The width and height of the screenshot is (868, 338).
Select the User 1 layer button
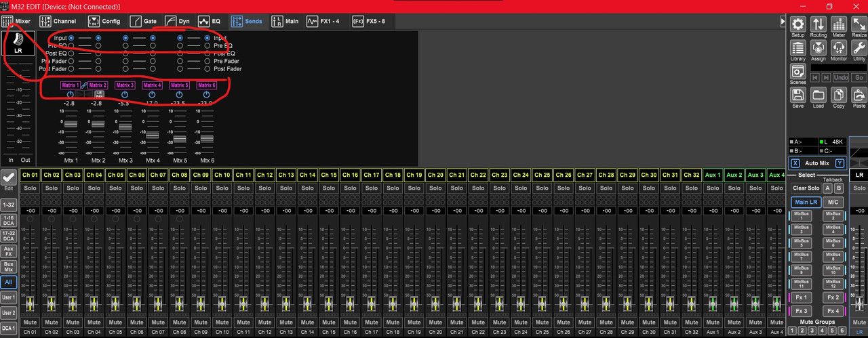coord(9,297)
